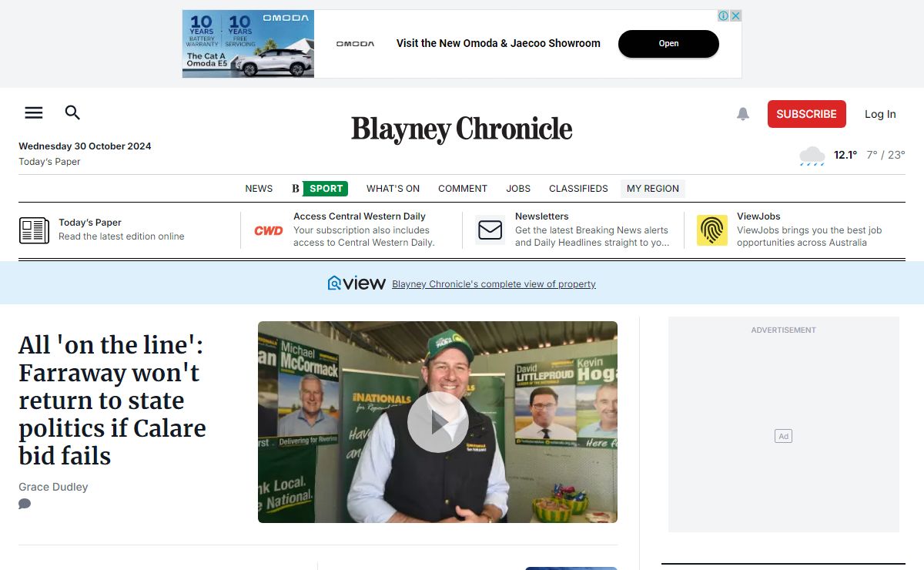Open the Comment menu item
The image size is (924, 570).
(x=463, y=189)
